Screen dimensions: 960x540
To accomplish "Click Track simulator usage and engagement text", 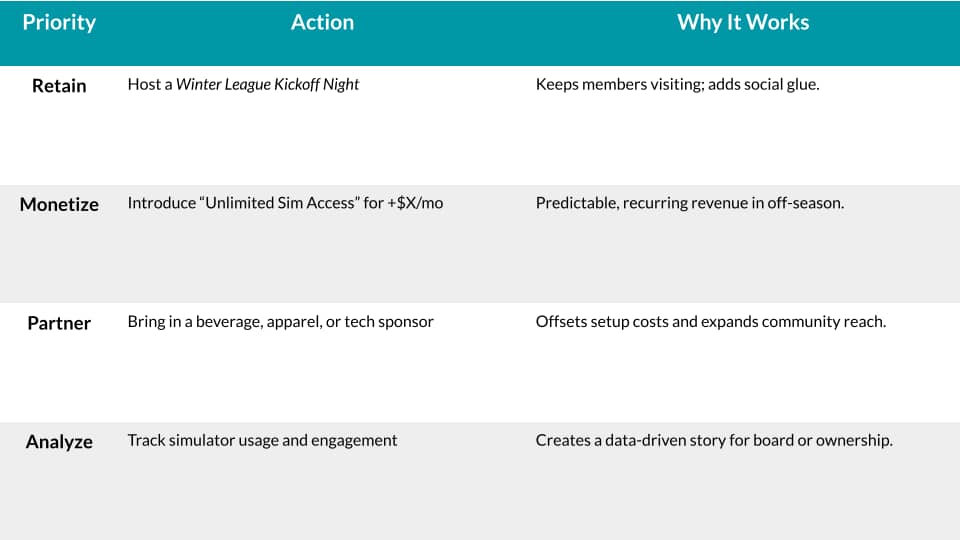I will pos(262,440).
